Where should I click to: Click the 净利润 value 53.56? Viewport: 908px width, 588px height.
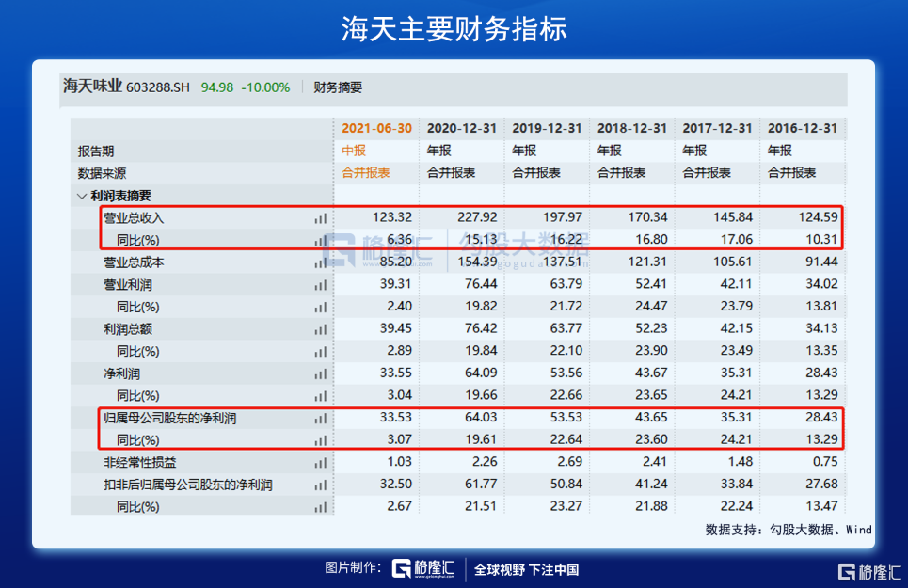point(566,373)
